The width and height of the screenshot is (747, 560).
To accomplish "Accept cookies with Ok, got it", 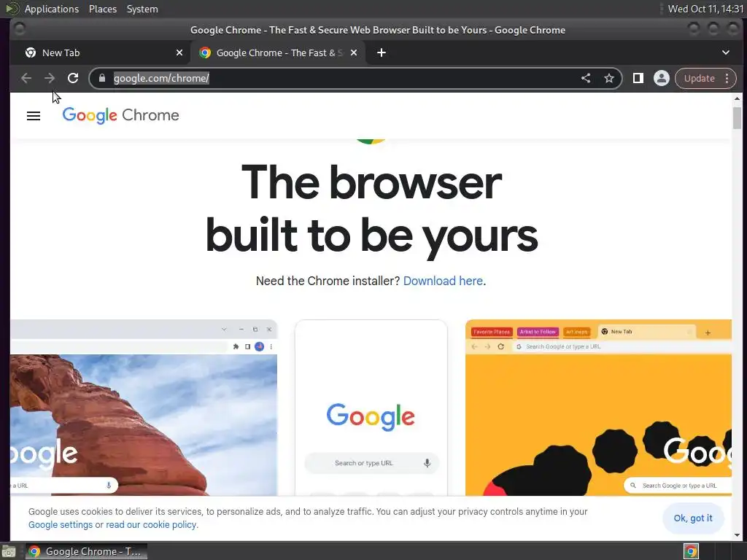I will point(693,518).
